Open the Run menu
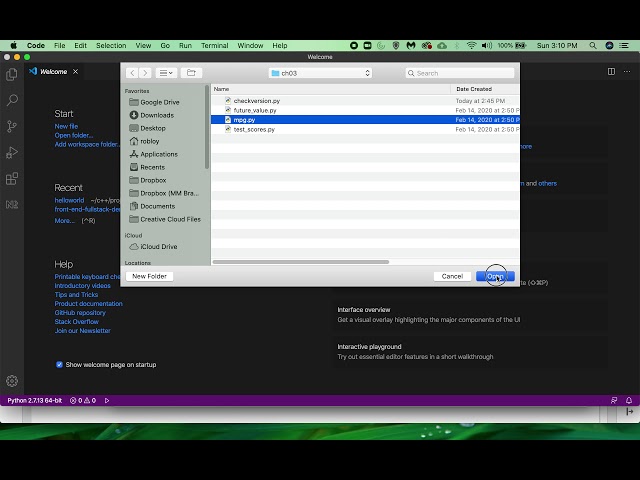This screenshot has height=480, width=640. [x=185, y=45]
